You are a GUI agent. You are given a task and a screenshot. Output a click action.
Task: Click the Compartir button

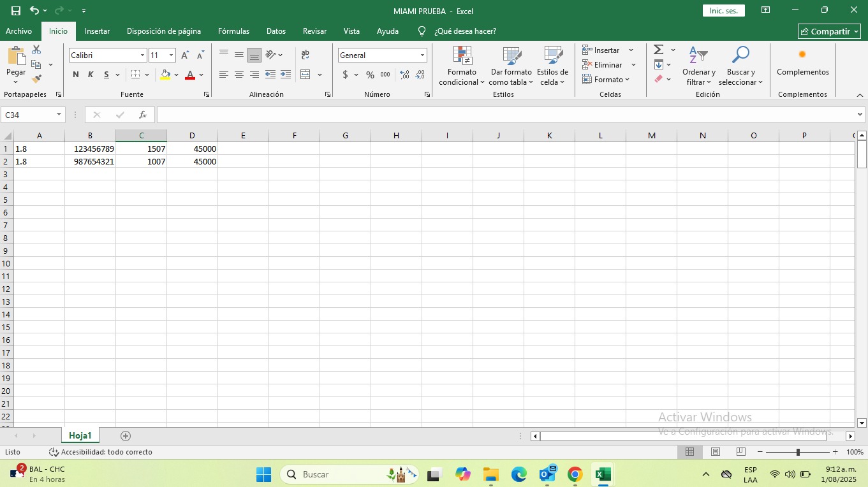(828, 31)
